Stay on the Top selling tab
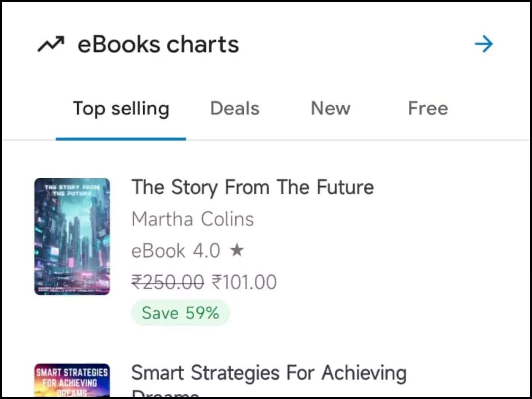Image resolution: width=532 pixels, height=399 pixels. (121, 108)
